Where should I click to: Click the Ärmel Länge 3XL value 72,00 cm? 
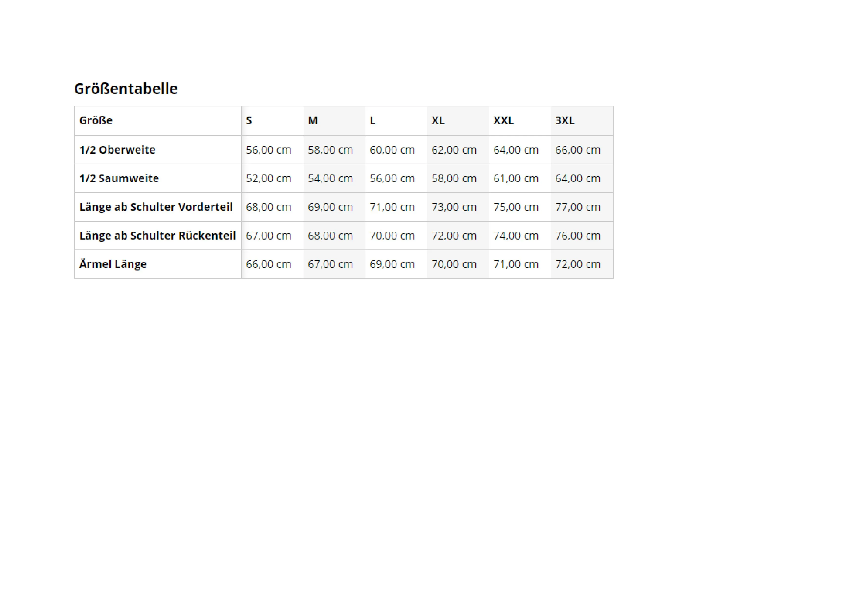click(x=578, y=264)
